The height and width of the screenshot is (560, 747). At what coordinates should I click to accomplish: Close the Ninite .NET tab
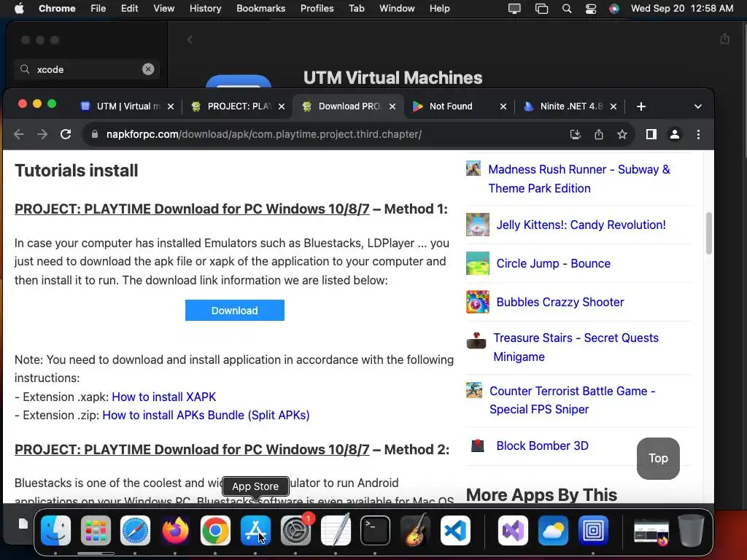point(614,106)
